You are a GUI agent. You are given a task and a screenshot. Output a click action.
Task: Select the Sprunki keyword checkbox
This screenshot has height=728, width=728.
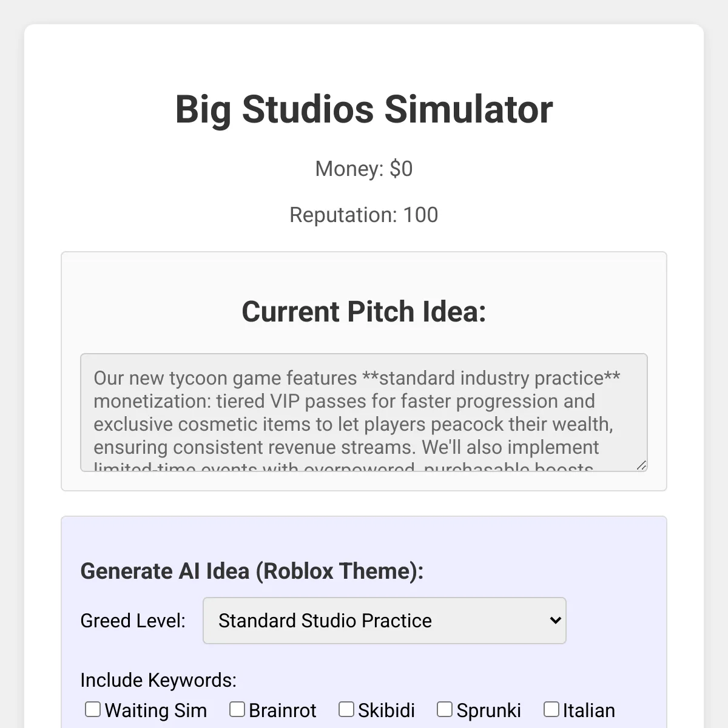[x=445, y=709]
